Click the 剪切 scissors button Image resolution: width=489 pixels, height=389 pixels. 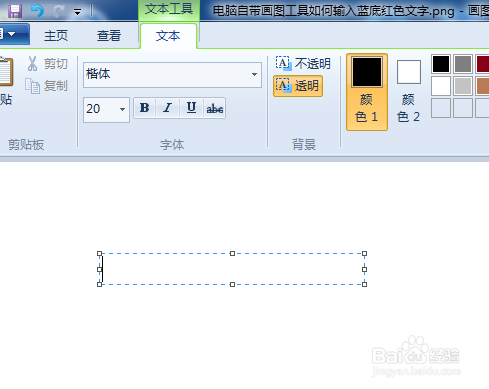click(48, 64)
